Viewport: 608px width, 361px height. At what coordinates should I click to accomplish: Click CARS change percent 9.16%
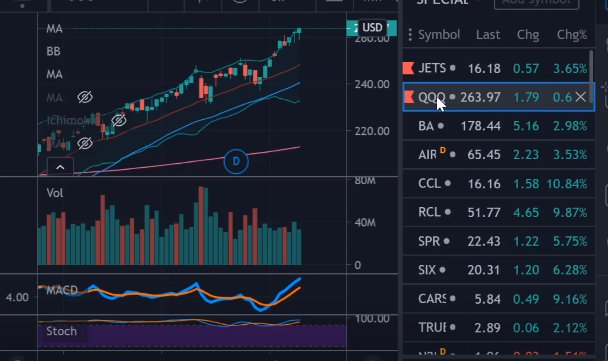570,299
